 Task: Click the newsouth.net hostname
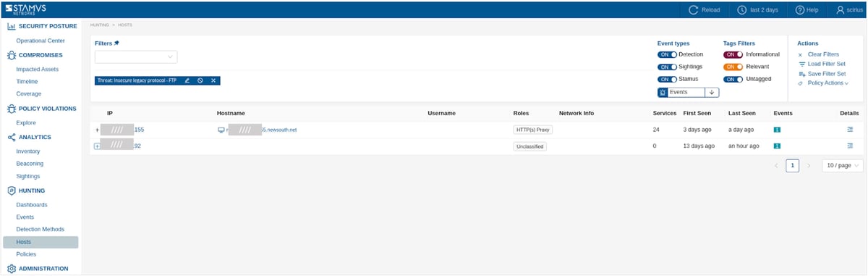tap(261, 130)
